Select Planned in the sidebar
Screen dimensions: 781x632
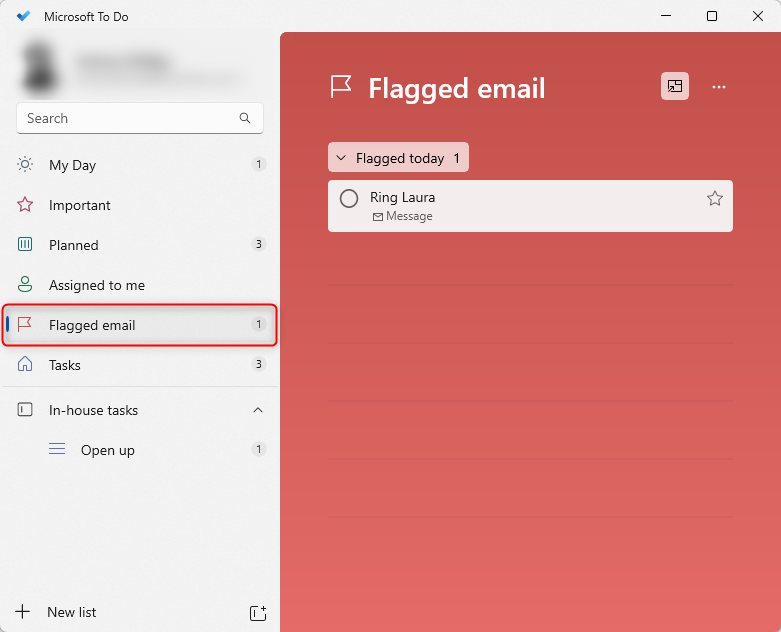139,245
